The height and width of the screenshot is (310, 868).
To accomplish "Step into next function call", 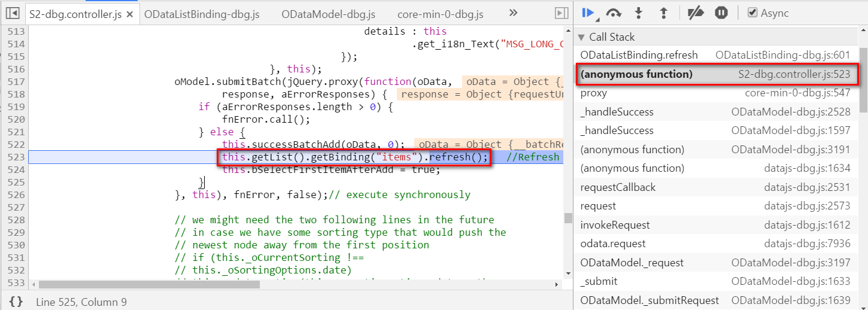I will (639, 13).
